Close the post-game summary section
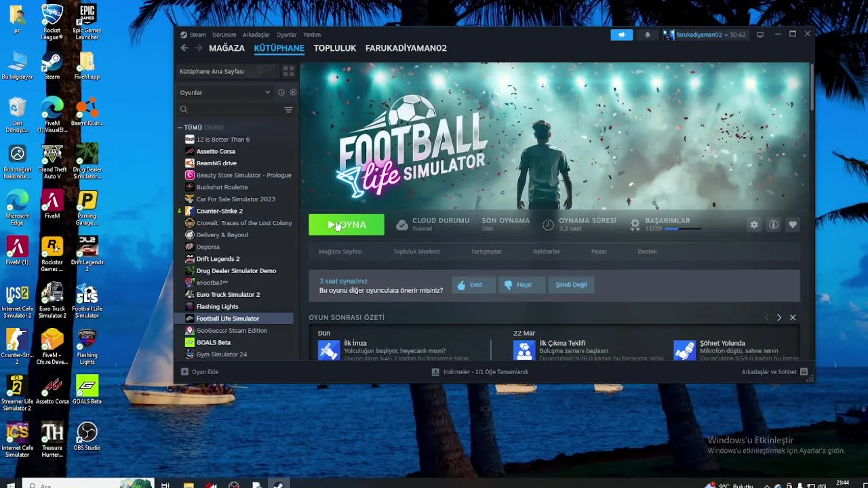Screen dimensions: 868x488 [x=792, y=317]
